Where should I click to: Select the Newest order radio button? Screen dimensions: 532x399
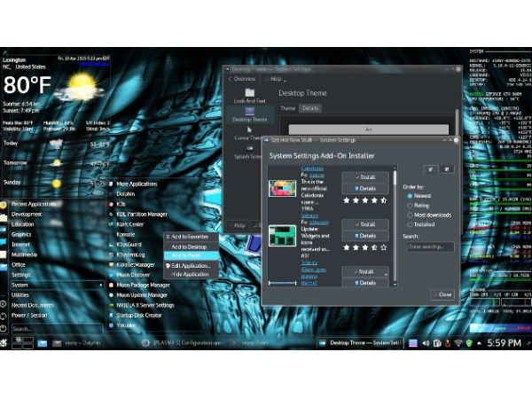(409, 195)
